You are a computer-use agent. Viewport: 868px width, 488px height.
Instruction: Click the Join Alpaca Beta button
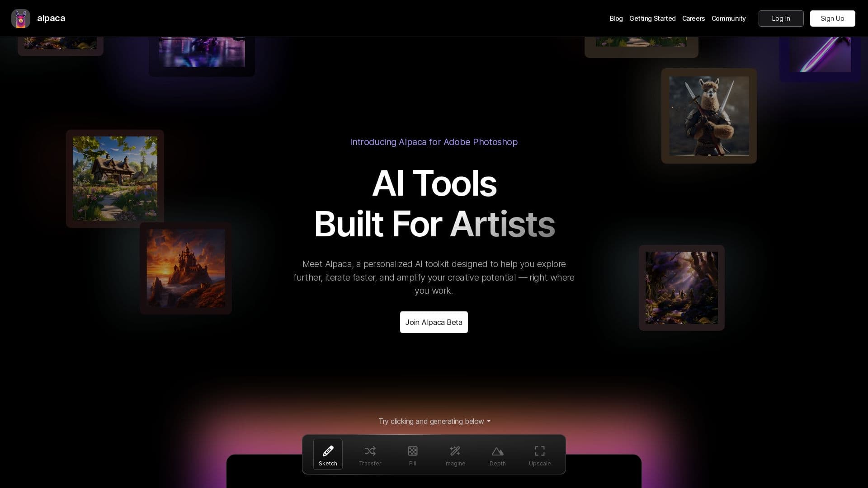[434, 322]
